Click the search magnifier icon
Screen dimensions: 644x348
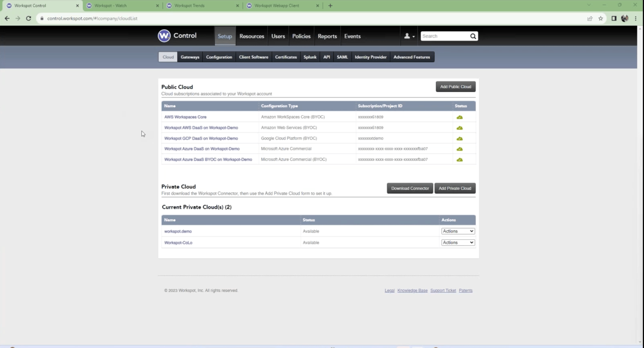[x=473, y=36]
